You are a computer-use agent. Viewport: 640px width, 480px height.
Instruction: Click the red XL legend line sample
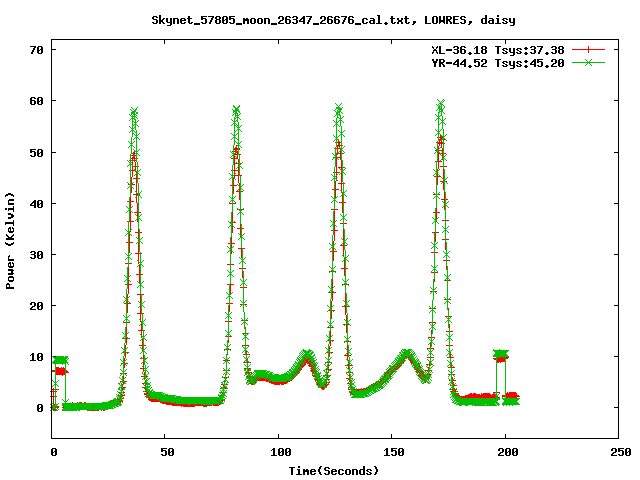588,50
